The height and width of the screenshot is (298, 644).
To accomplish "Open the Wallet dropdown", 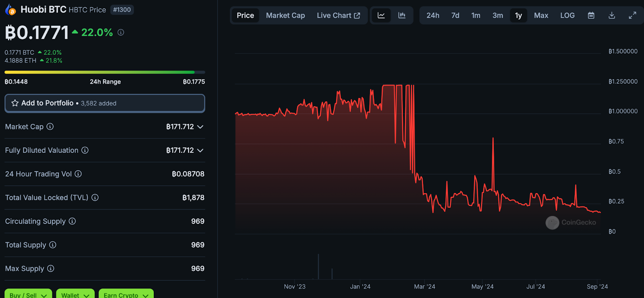I will [x=75, y=294].
